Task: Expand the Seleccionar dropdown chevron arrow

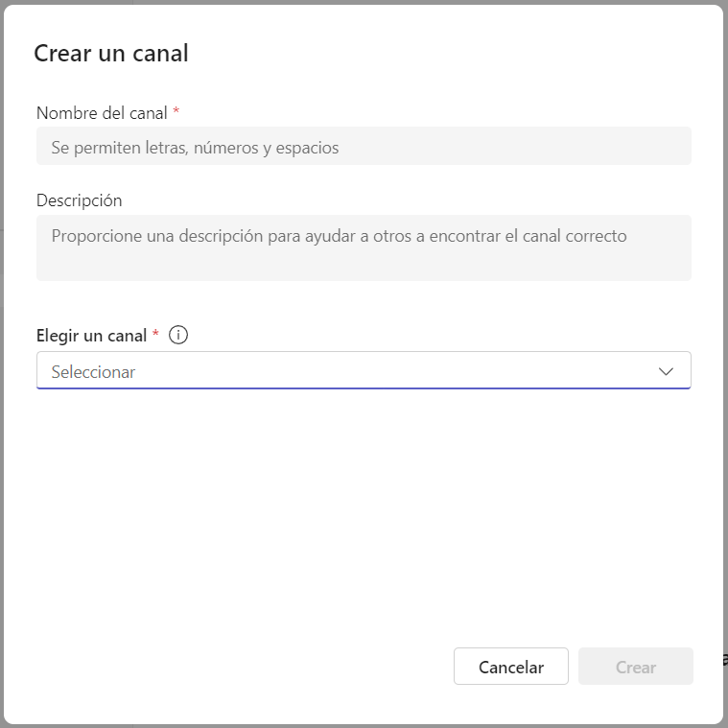Action: tap(666, 371)
